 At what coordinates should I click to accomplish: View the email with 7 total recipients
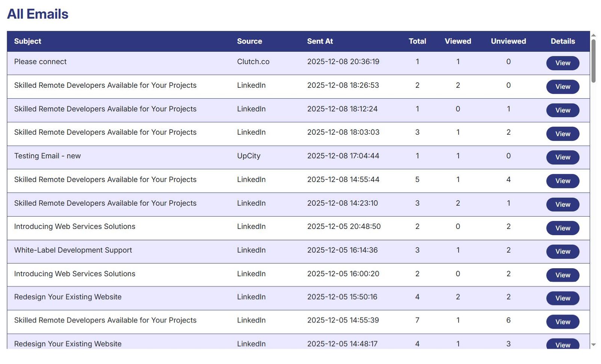tap(562, 322)
